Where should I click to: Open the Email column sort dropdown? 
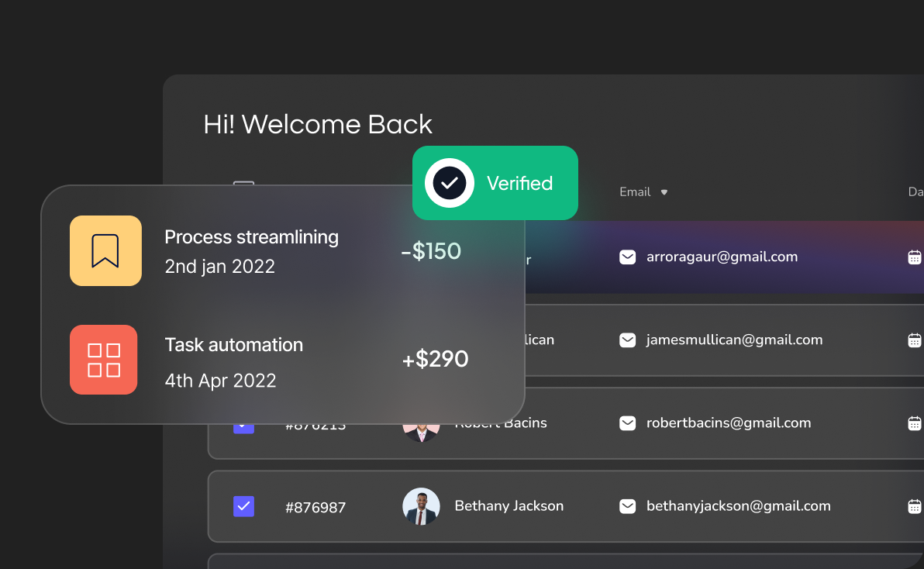point(665,192)
